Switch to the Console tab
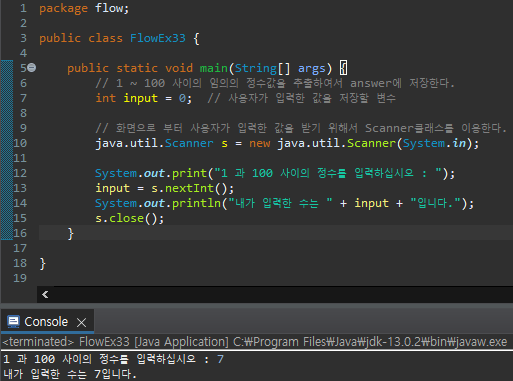 pos(46,322)
